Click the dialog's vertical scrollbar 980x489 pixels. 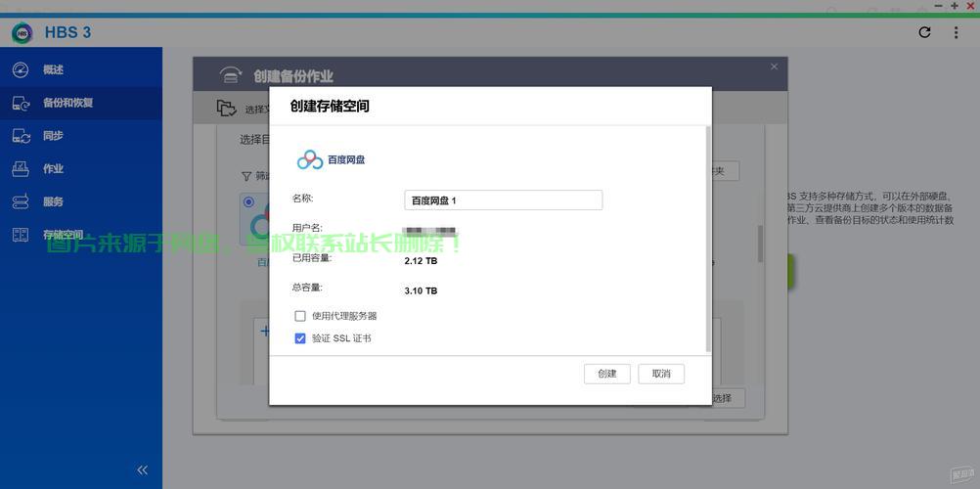[708, 239]
